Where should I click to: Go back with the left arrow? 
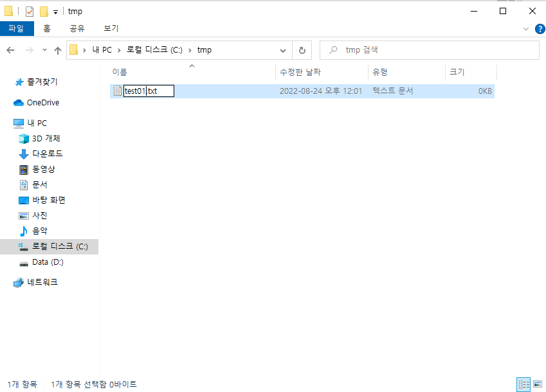coord(10,50)
